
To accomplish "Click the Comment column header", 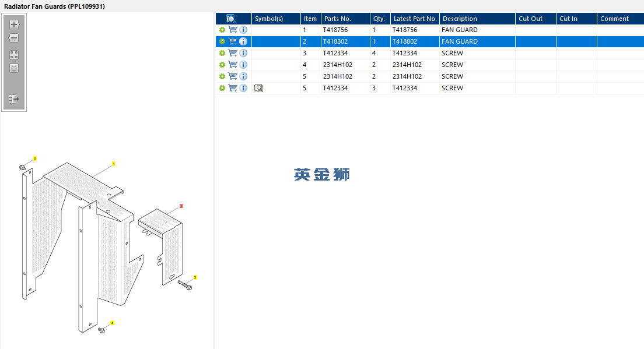I will [x=621, y=19].
